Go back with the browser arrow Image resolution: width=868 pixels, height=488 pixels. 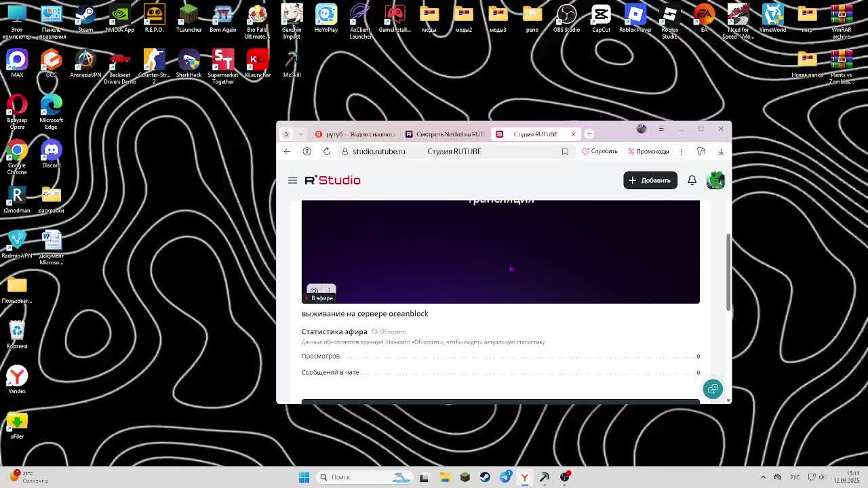coord(287,151)
